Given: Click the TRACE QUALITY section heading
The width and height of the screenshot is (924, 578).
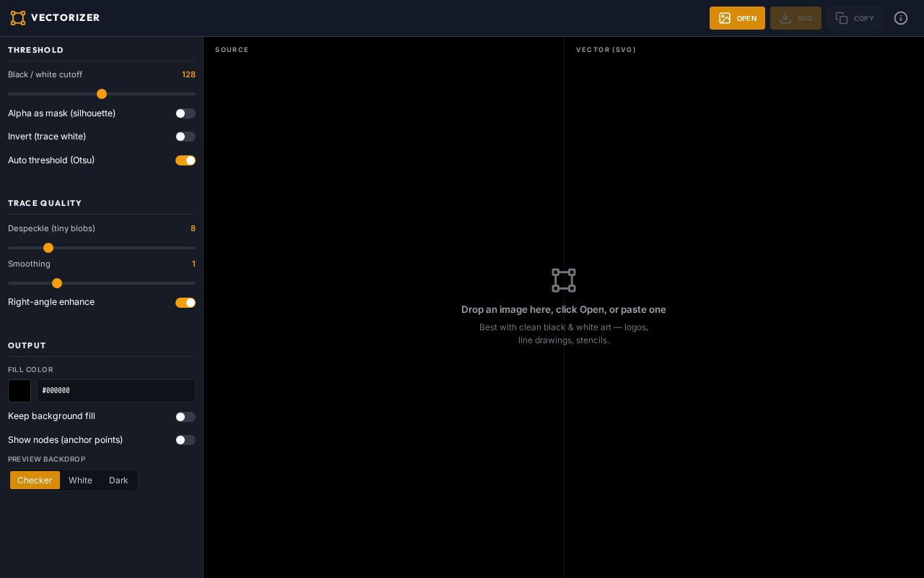Looking at the screenshot, I should [x=45, y=203].
